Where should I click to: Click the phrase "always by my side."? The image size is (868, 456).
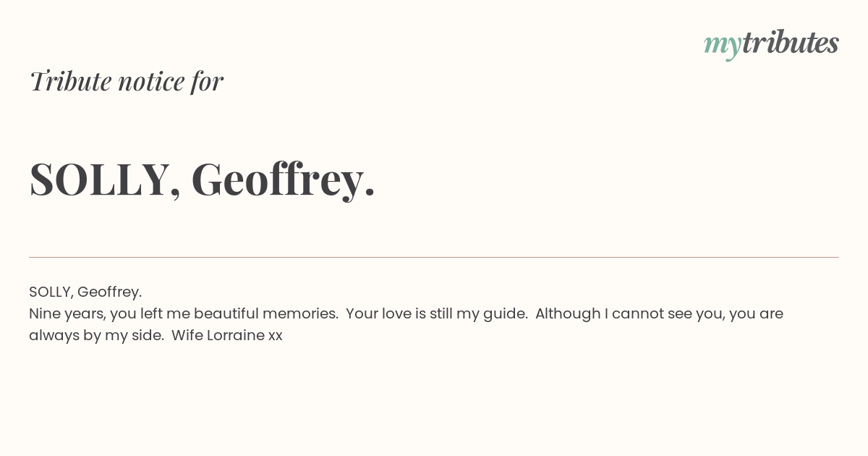pos(97,335)
